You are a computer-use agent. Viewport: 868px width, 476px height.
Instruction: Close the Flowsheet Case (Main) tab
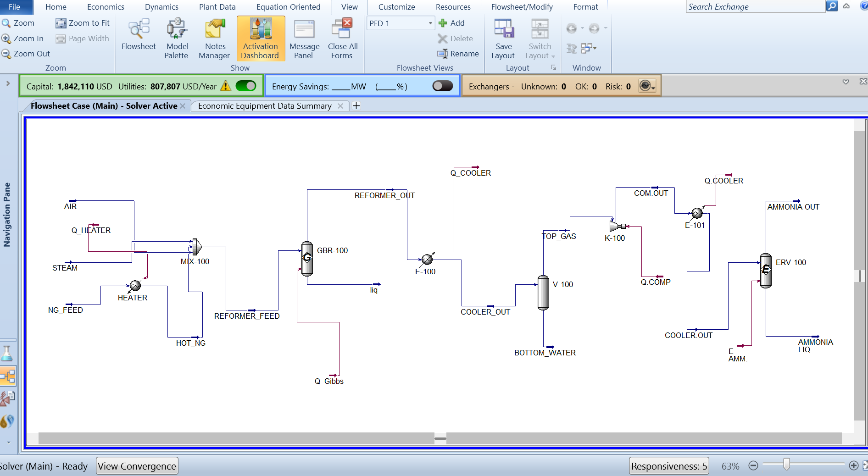point(183,106)
